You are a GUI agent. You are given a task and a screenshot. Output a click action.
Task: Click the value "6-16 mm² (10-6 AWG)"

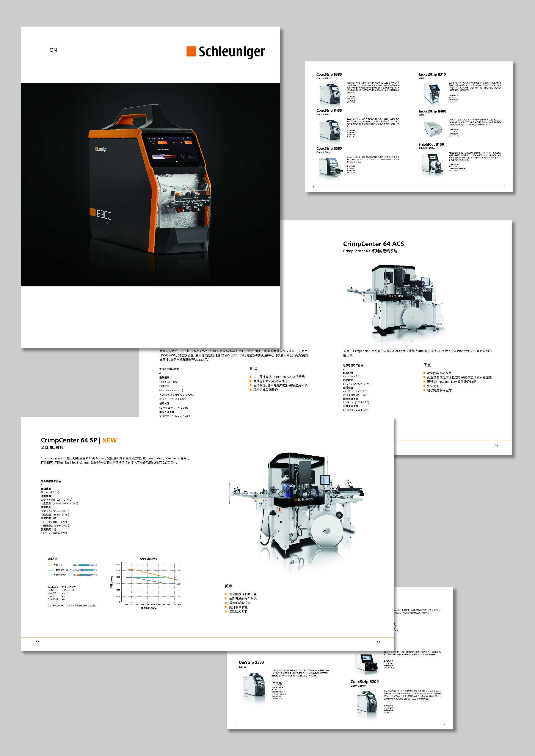click(171, 390)
